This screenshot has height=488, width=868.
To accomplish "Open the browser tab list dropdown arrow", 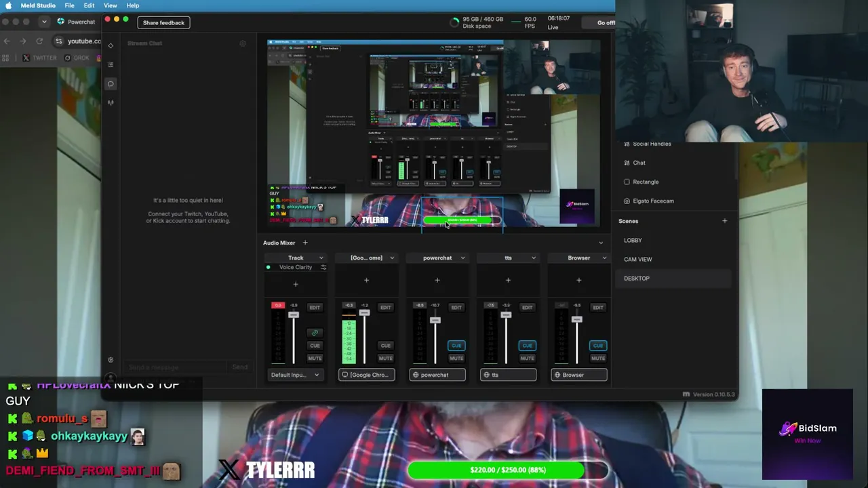I will [x=44, y=22].
